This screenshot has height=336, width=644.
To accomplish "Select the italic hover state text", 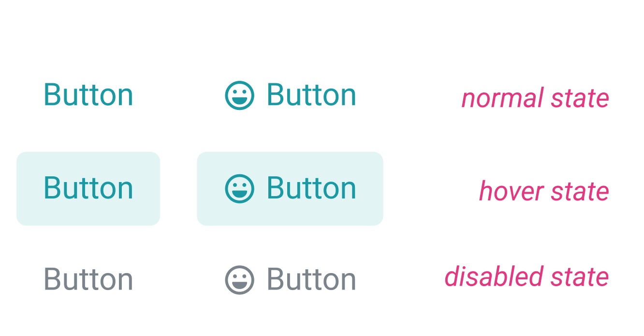I will (x=543, y=190).
